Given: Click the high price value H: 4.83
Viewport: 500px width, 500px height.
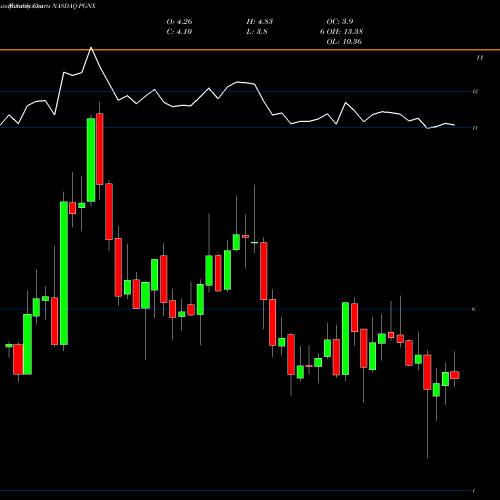Looking at the screenshot, I should pos(260,22).
